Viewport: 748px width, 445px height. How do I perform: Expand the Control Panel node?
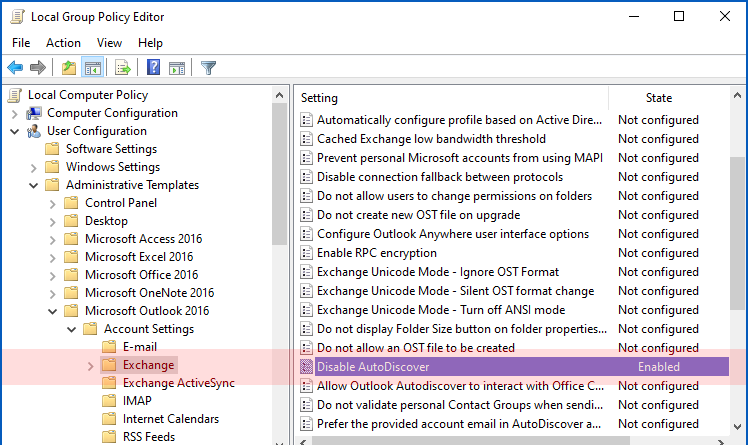point(52,204)
